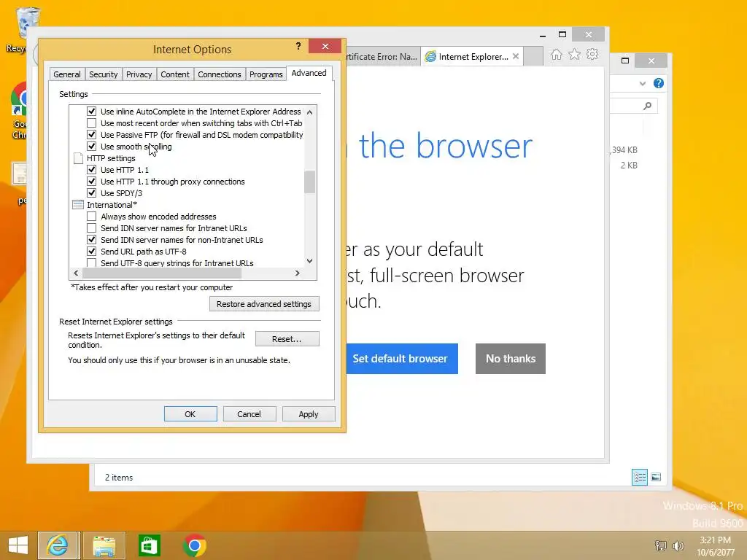Viewport: 747px width, 560px height.
Task: Check Send UTF-8 query strings for Intranet
Action: point(91,262)
